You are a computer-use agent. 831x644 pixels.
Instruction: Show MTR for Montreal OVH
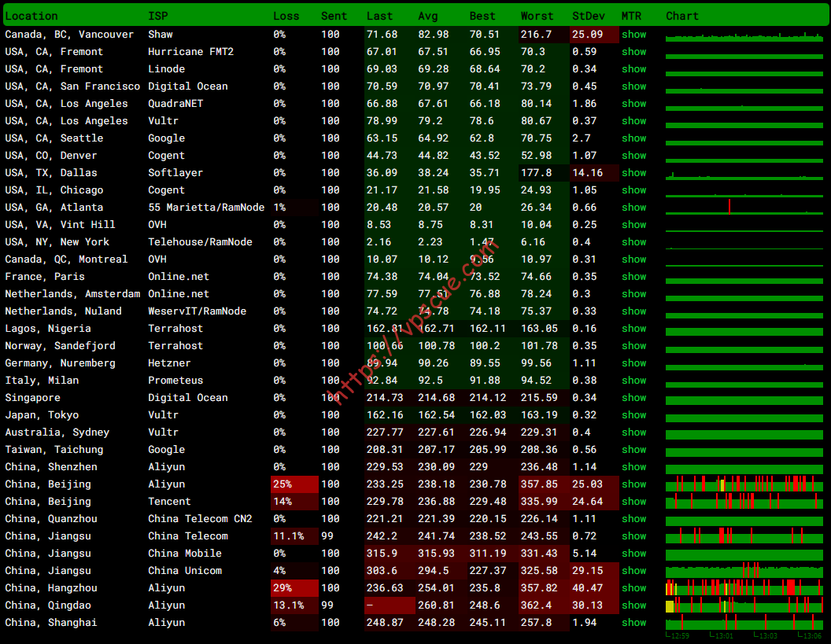coord(633,259)
